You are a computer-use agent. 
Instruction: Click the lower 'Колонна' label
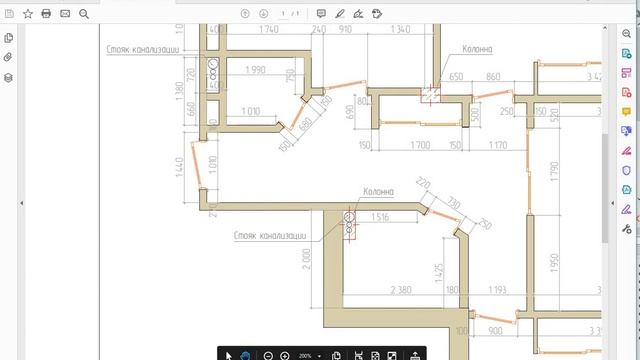click(378, 191)
